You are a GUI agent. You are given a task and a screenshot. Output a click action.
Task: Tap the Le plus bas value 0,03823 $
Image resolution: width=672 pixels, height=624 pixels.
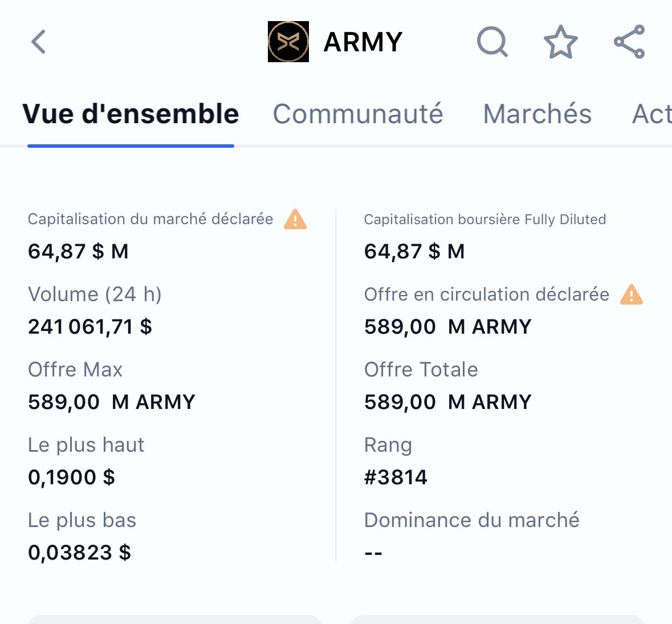[79, 553]
